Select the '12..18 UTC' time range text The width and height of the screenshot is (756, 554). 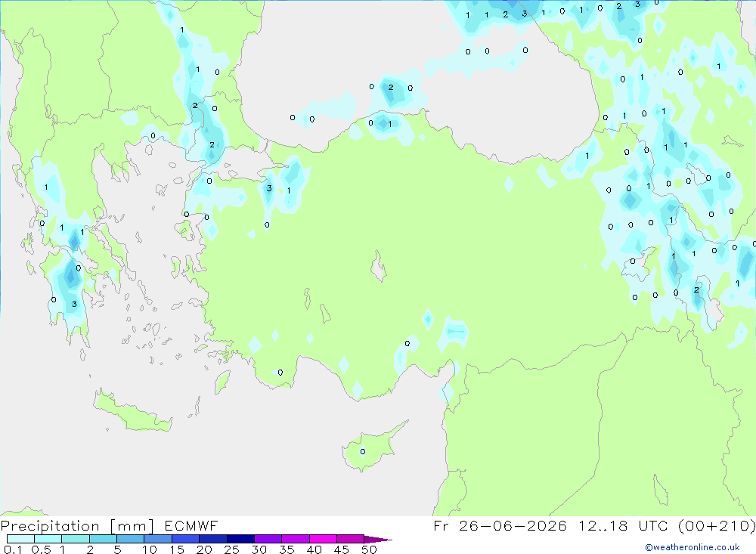(x=623, y=525)
